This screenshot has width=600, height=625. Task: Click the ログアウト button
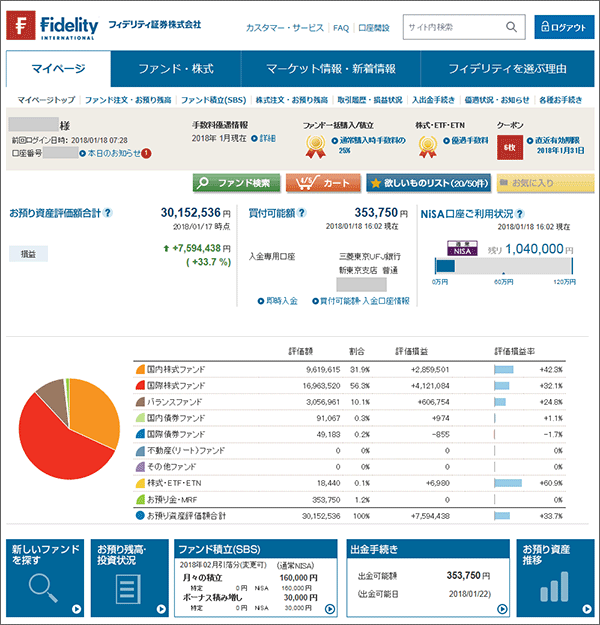564,27
